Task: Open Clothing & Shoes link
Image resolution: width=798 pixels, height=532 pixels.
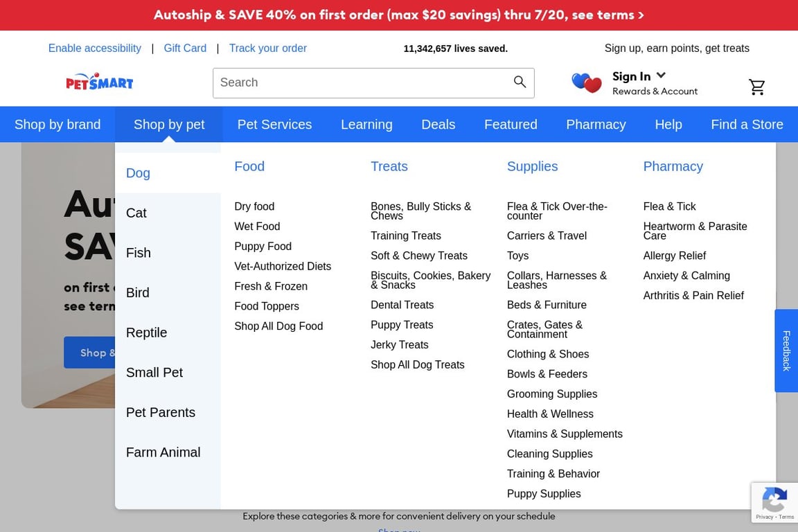Action: tap(548, 355)
